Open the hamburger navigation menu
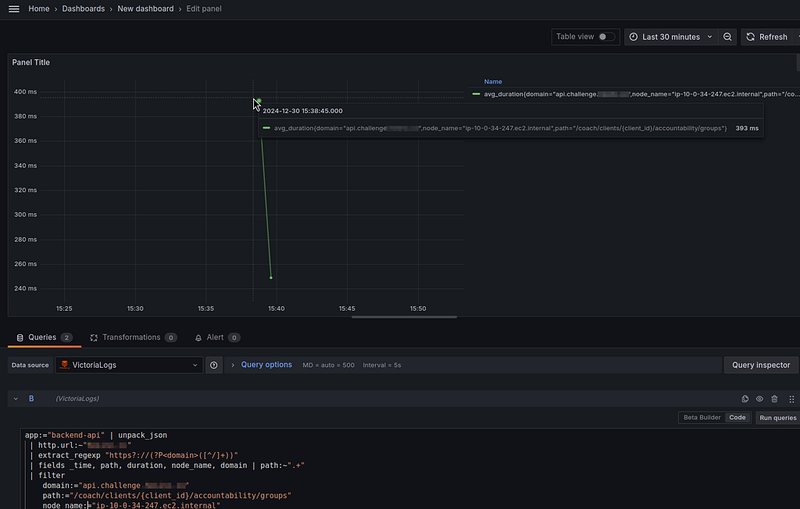This screenshot has height=509, width=800. [14, 9]
